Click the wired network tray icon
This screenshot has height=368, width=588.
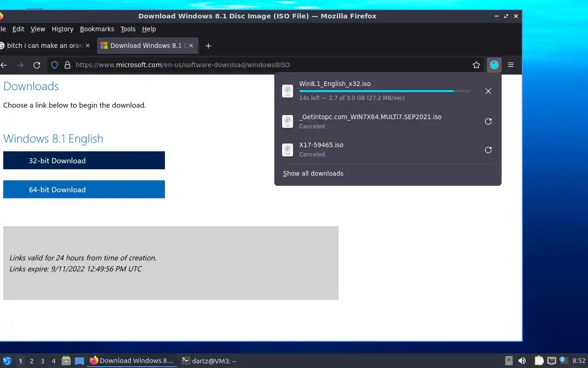[x=552, y=361]
